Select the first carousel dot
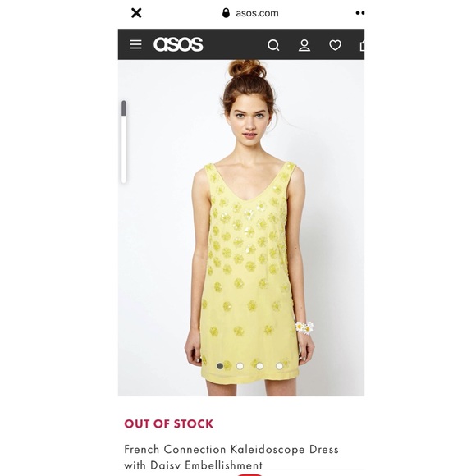Image resolution: width=476 pixels, height=476 pixels. (x=220, y=366)
